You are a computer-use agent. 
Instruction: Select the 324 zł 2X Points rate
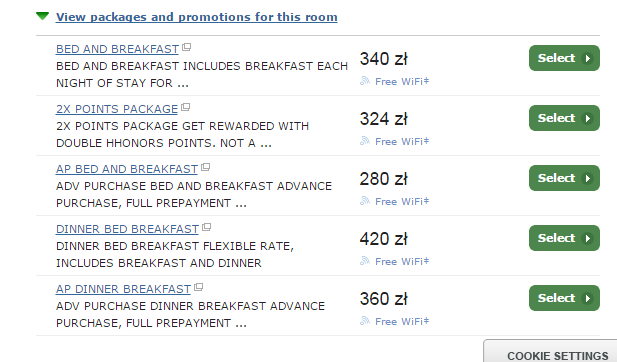tap(564, 118)
